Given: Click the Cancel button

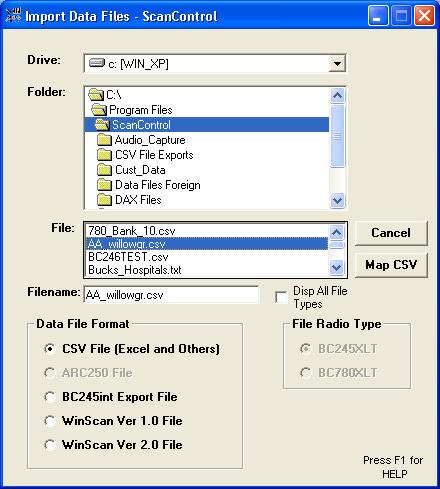Looking at the screenshot, I should pos(391,233).
